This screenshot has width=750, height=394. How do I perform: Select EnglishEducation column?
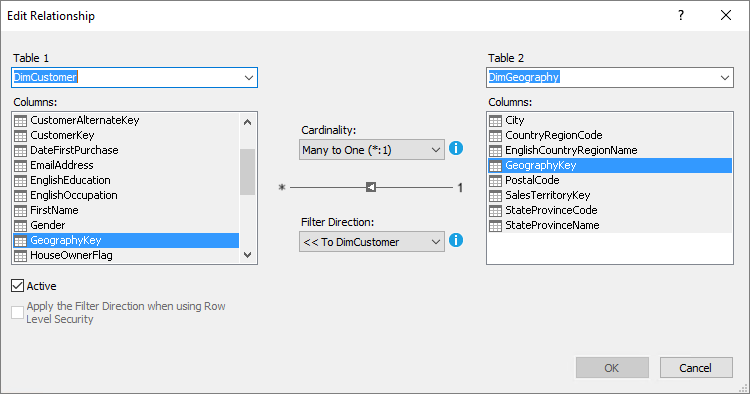tap(126, 180)
